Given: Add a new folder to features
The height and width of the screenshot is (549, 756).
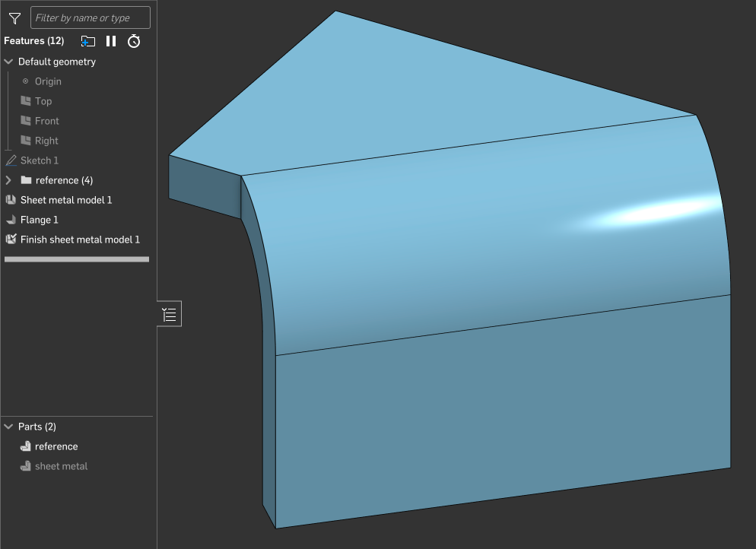Looking at the screenshot, I should (87, 42).
